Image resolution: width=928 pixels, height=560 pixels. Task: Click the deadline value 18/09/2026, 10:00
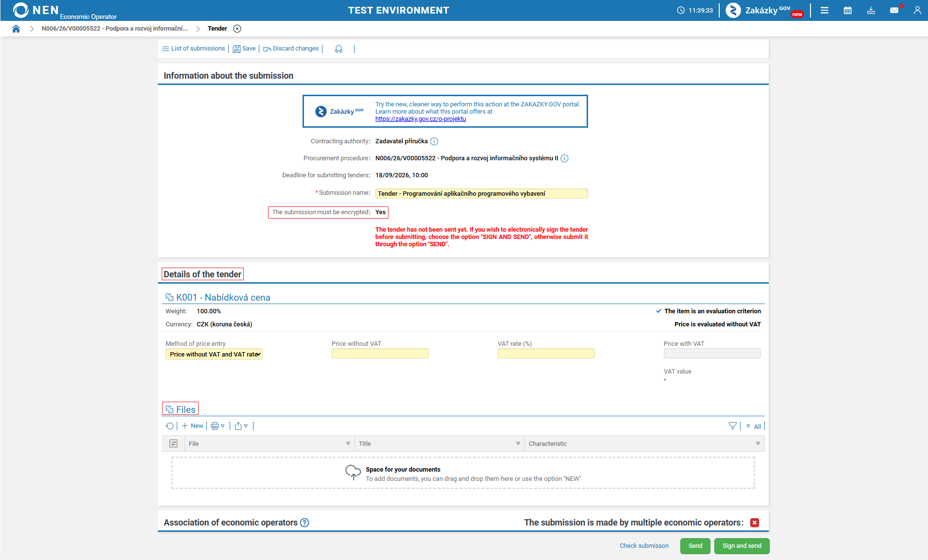[x=402, y=175]
